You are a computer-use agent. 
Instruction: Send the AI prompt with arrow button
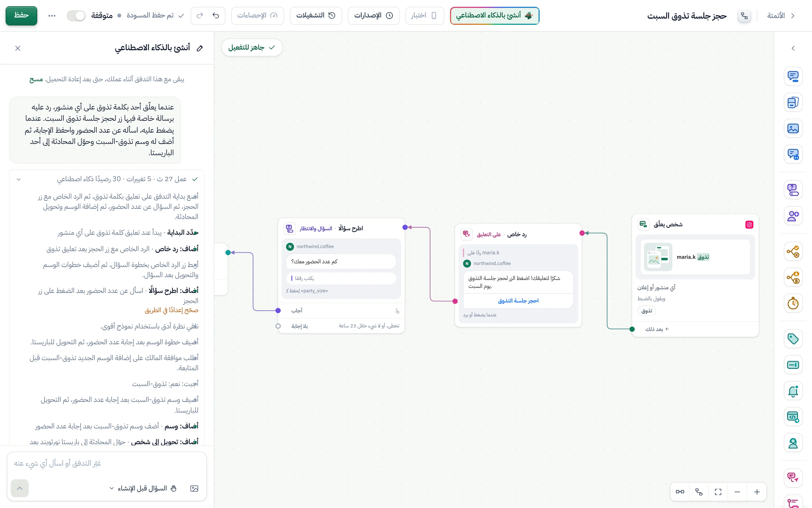(x=19, y=488)
